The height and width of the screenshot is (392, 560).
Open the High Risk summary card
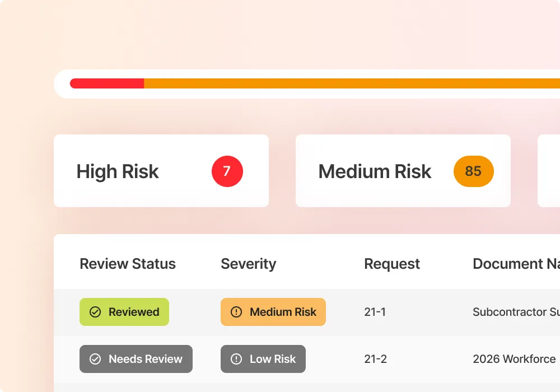(x=140, y=171)
